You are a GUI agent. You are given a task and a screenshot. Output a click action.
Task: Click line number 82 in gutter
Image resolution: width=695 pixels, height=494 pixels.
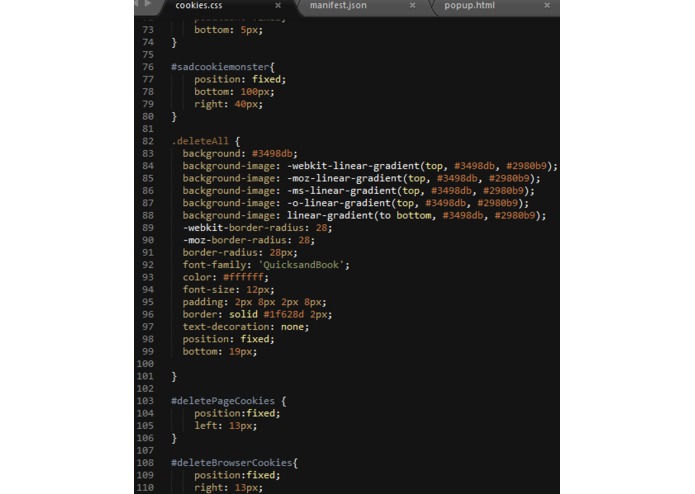(148, 141)
